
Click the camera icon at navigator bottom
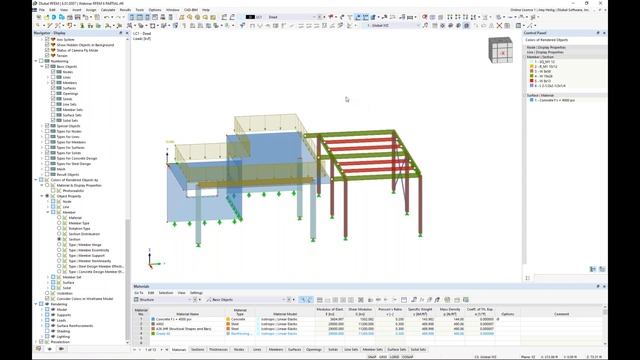click(x=61, y=349)
